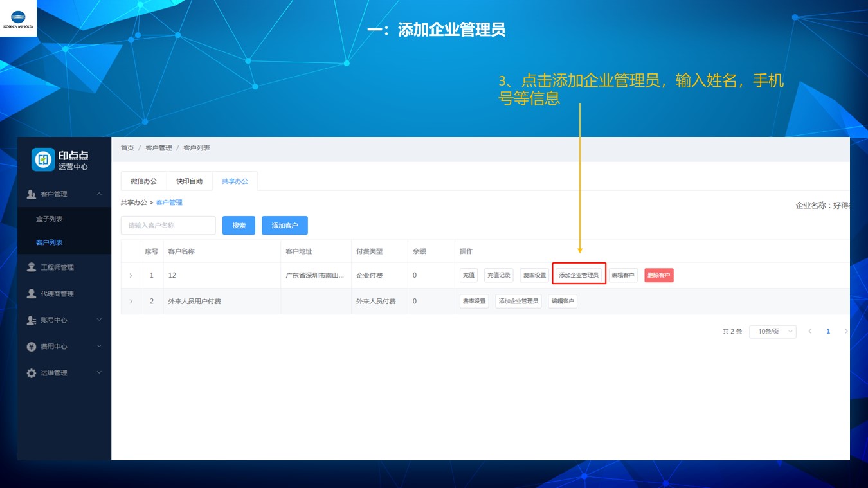The height and width of the screenshot is (488, 868).
Task: Switch to the 微信办公 tab
Action: (x=143, y=181)
